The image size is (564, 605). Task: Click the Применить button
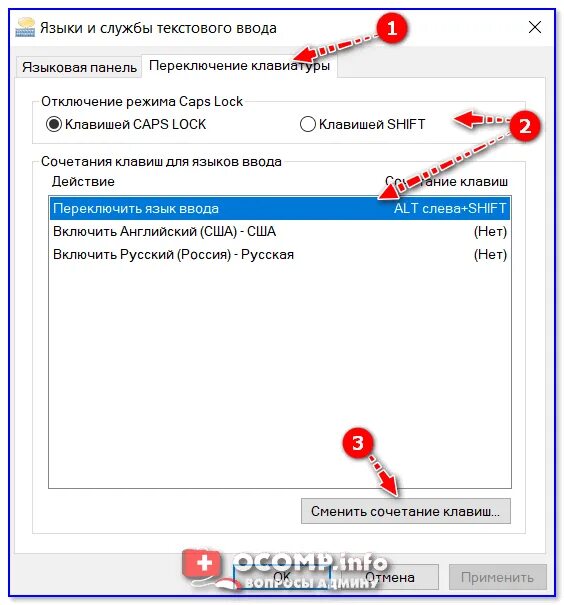pyautogui.click(x=498, y=577)
